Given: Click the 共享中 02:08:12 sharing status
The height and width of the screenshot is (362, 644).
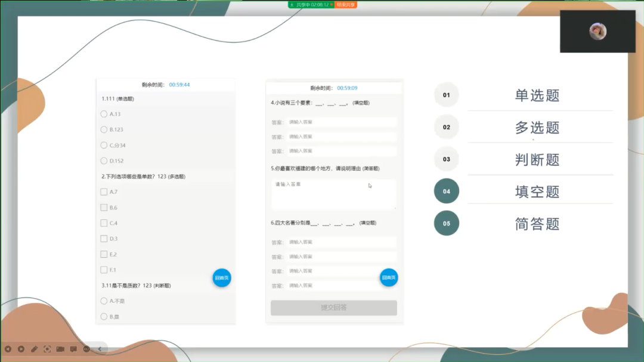Looking at the screenshot, I should pyautogui.click(x=312, y=5).
